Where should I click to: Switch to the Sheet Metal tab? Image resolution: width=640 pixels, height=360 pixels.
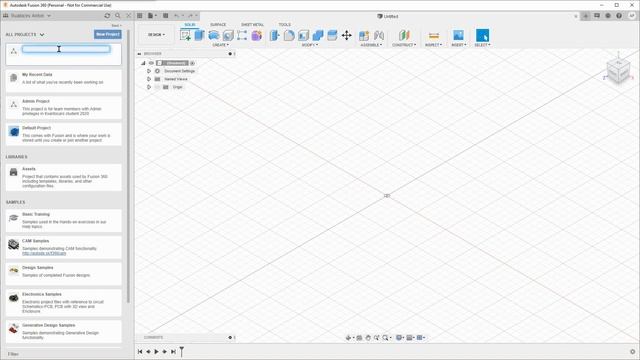coord(252,25)
